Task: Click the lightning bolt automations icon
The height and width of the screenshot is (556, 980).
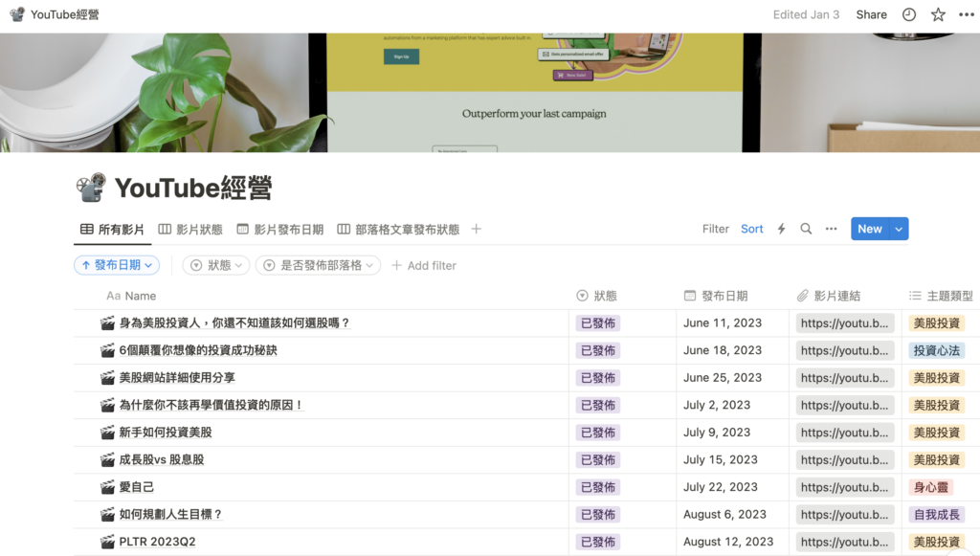Action: 781,229
